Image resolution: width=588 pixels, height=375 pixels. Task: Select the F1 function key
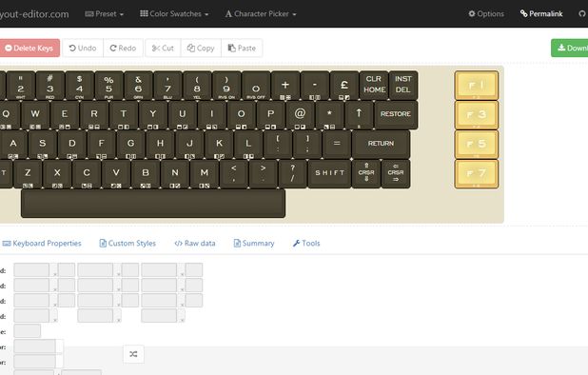click(477, 85)
